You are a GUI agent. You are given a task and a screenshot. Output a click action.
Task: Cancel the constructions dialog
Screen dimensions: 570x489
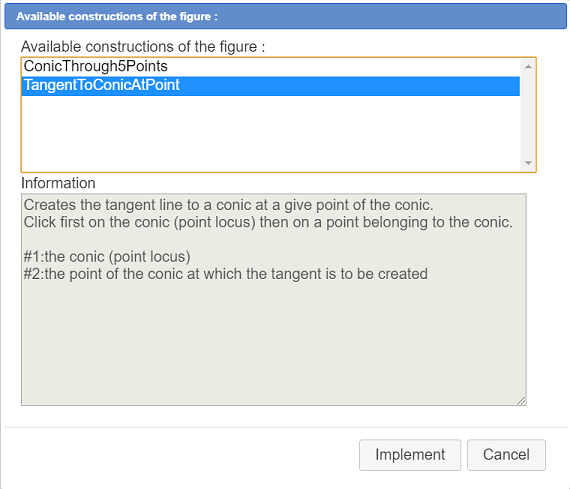tap(506, 455)
